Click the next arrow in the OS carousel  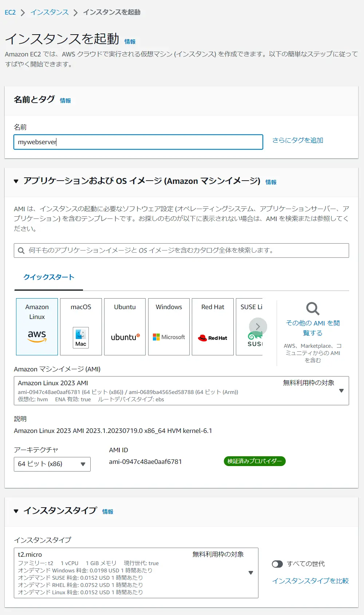click(x=258, y=327)
